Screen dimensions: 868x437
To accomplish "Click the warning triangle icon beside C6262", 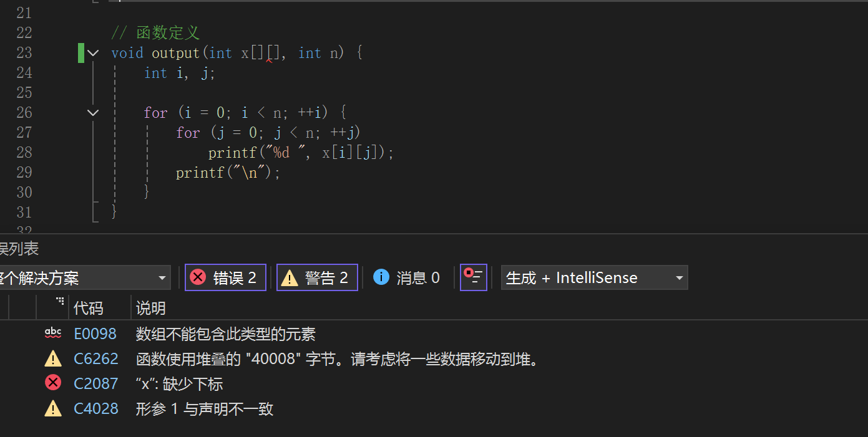I will (53, 358).
